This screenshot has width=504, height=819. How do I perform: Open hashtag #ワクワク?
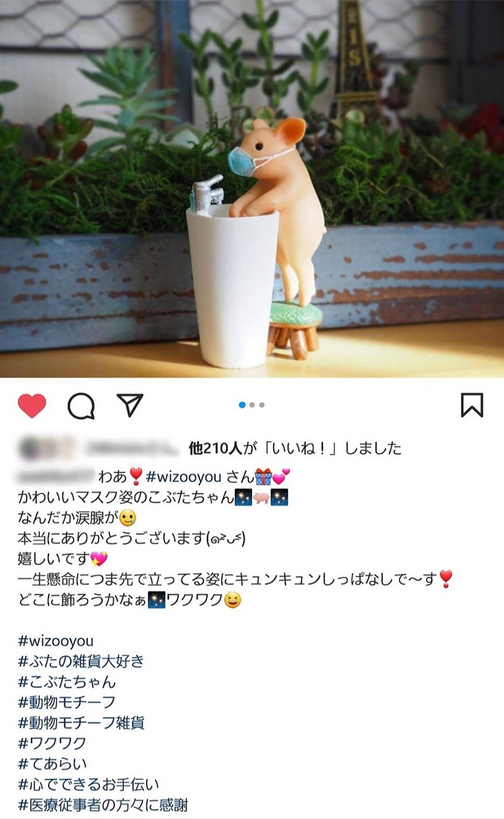click(x=52, y=743)
